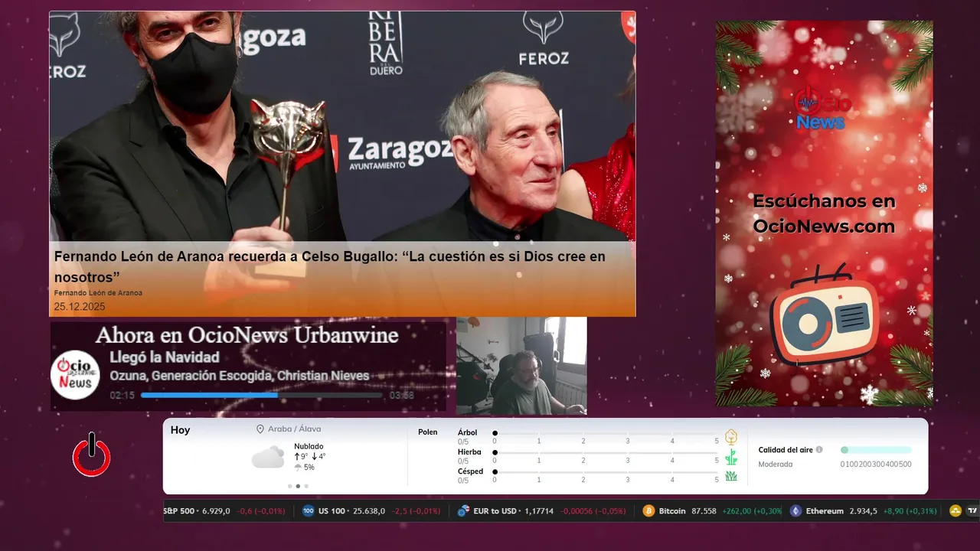Click the EUR to USD flag icon
This screenshot has width=980, height=551.
(463, 510)
